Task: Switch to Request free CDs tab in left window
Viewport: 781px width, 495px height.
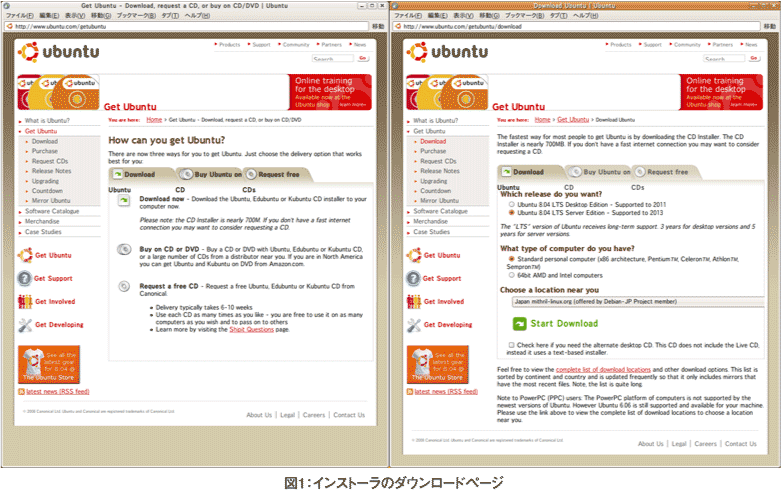Action: click(279, 175)
